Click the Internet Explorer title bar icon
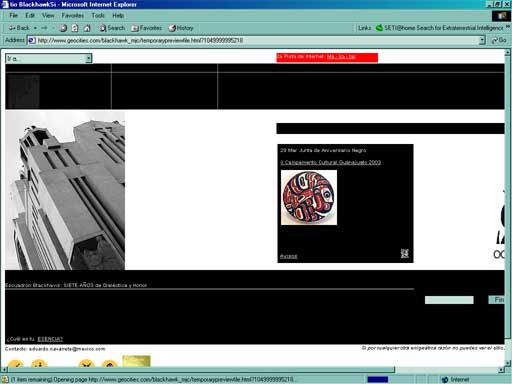This screenshot has height=384, width=512. point(5,4)
